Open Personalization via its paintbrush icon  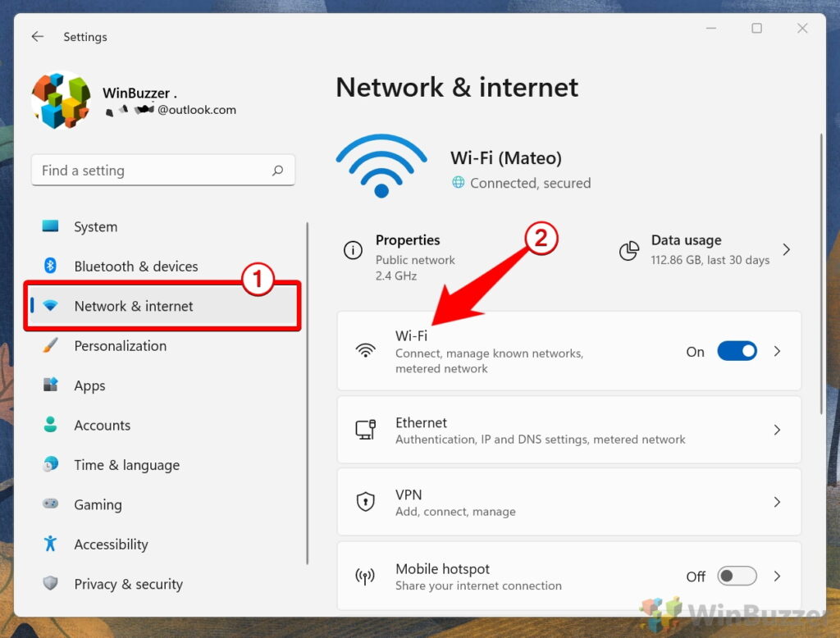[51, 345]
